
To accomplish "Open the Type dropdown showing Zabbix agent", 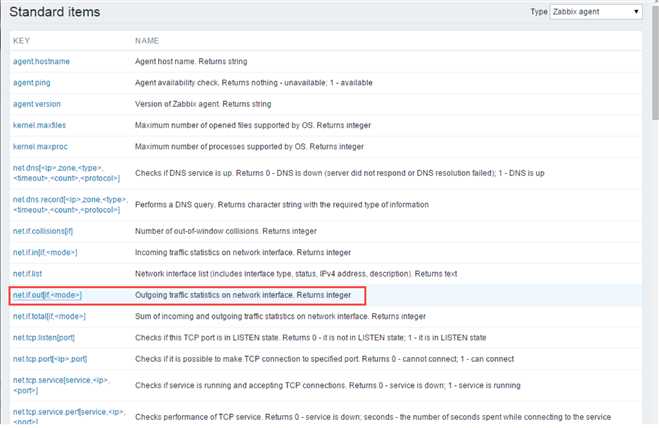I will point(596,12).
